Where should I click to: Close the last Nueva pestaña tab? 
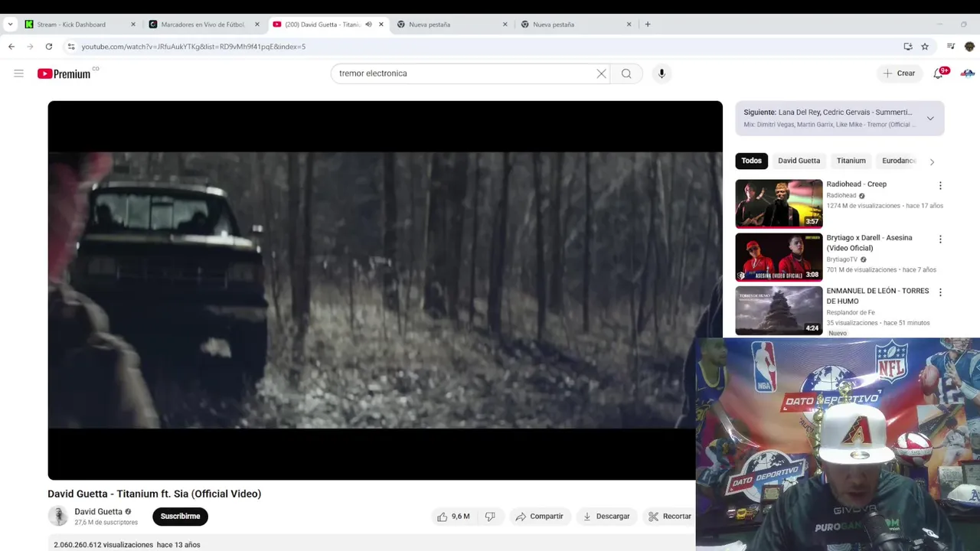click(629, 24)
